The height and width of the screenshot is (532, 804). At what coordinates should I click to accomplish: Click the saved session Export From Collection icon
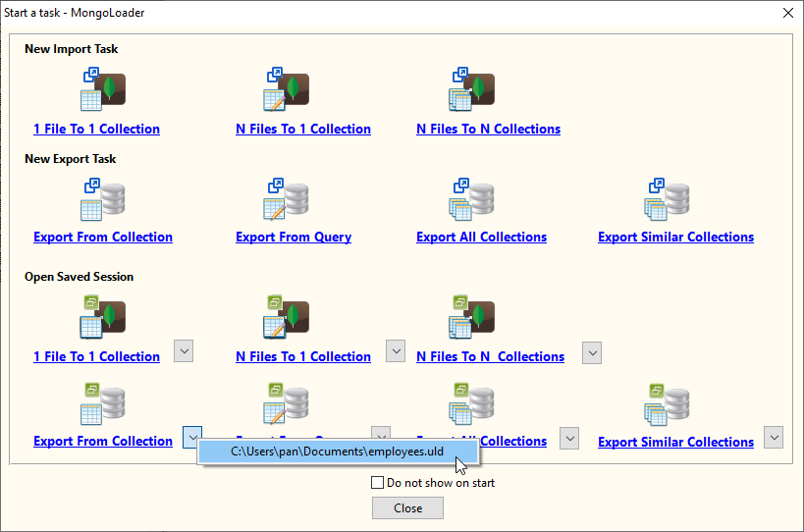[x=103, y=403]
